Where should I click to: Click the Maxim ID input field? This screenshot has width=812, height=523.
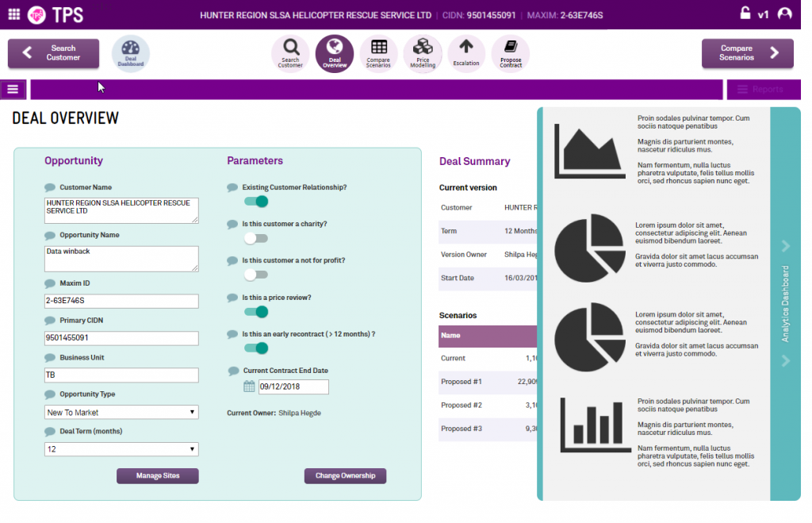(x=121, y=302)
